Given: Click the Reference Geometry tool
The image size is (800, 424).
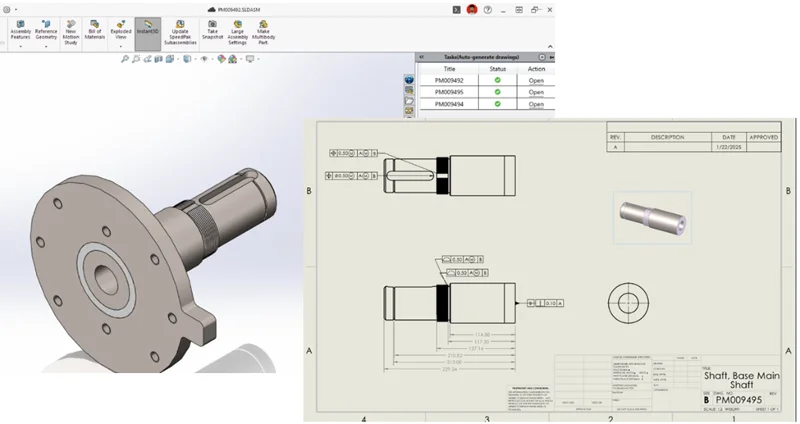Looking at the screenshot, I should [x=46, y=29].
